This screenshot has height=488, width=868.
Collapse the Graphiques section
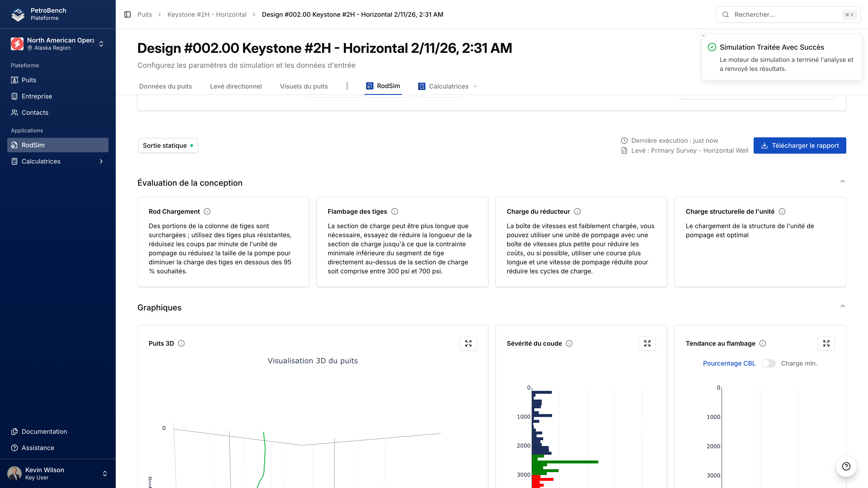(842, 306)
